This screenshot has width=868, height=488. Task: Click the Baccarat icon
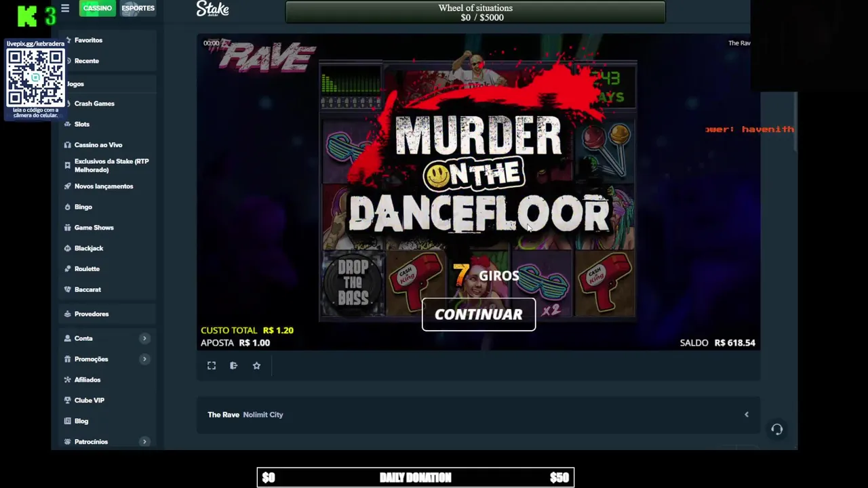[x=68, y=289]
